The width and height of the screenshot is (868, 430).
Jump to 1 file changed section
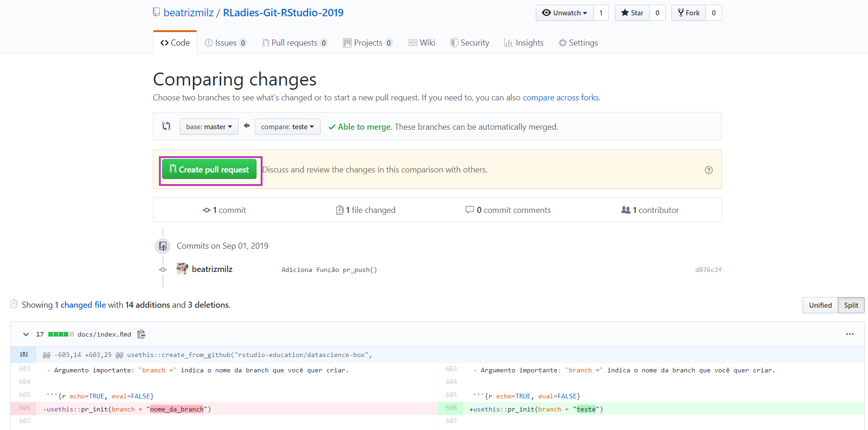(x=366, y=210)
